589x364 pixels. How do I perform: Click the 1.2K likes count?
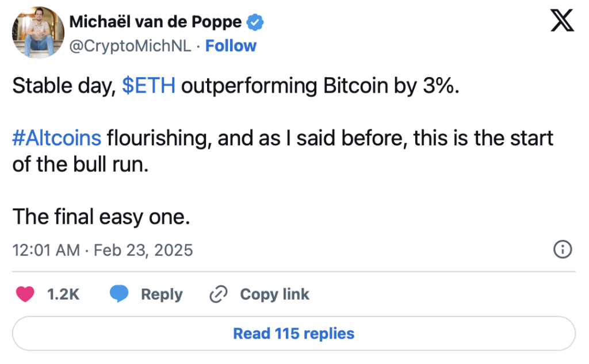click(x=63, y=294)
